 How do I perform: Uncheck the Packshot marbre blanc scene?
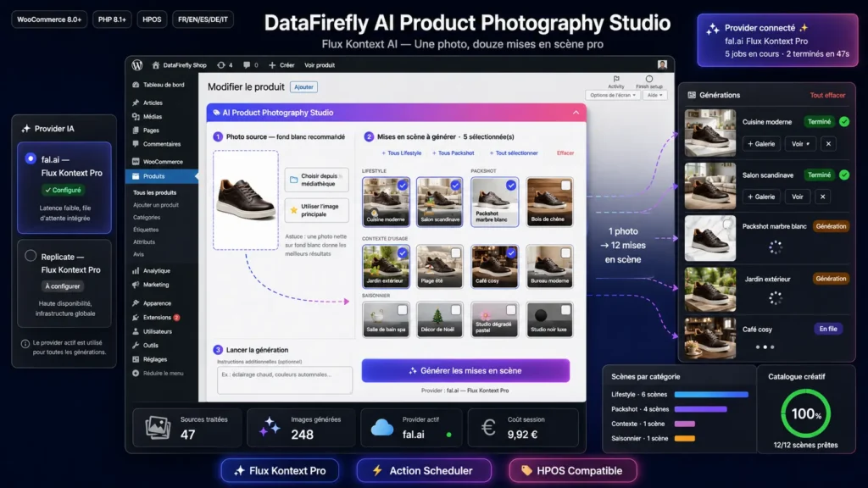point(511,186)
